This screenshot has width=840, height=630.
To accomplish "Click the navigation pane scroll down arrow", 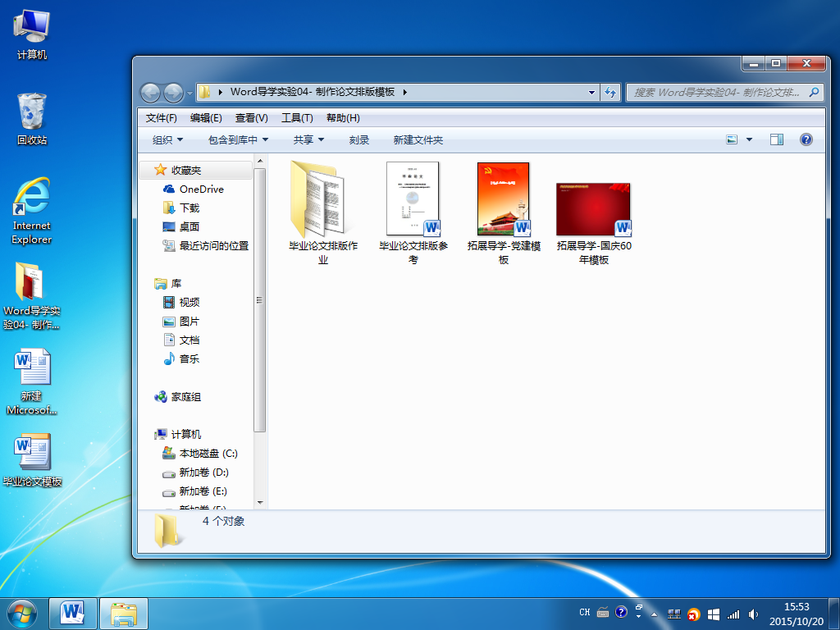I will pyautogui.click(x=260, y=503).
